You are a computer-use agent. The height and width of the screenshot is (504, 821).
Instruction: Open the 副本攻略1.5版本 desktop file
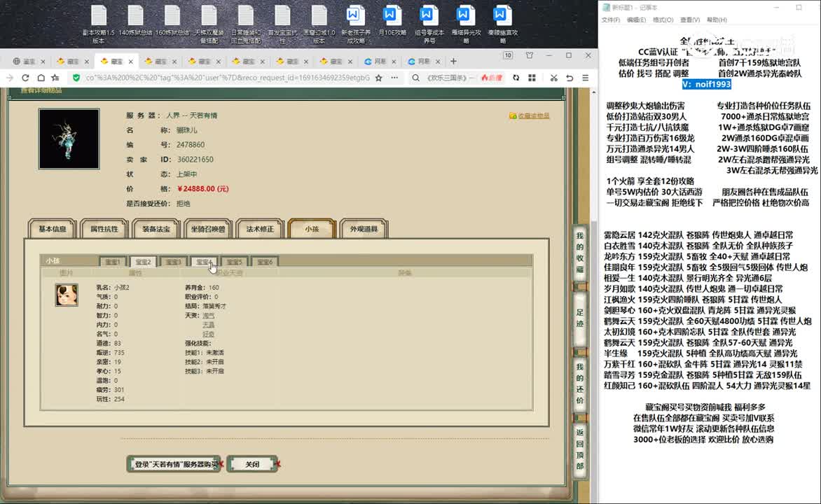(99, 24)
